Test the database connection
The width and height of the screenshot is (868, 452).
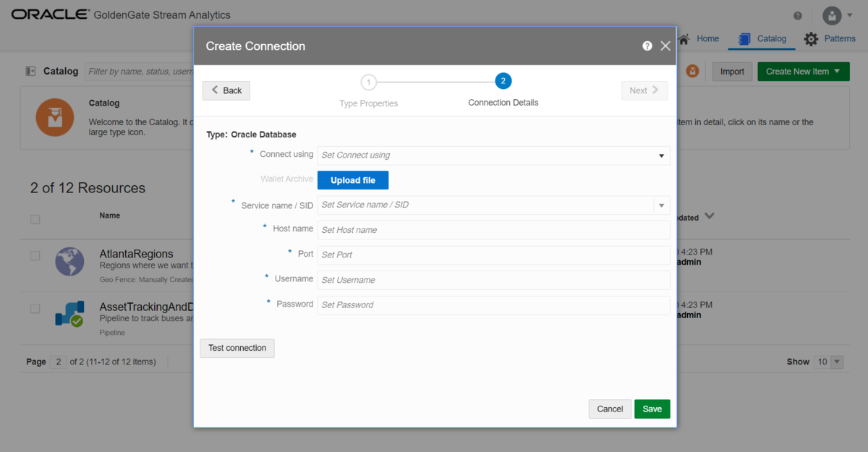[237, 348]
